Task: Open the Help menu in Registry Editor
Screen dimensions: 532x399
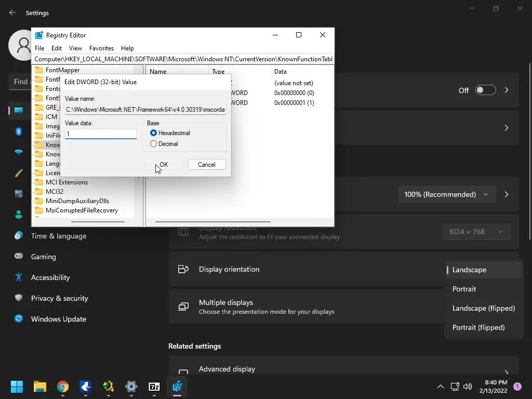Action: tap(128, 48)
